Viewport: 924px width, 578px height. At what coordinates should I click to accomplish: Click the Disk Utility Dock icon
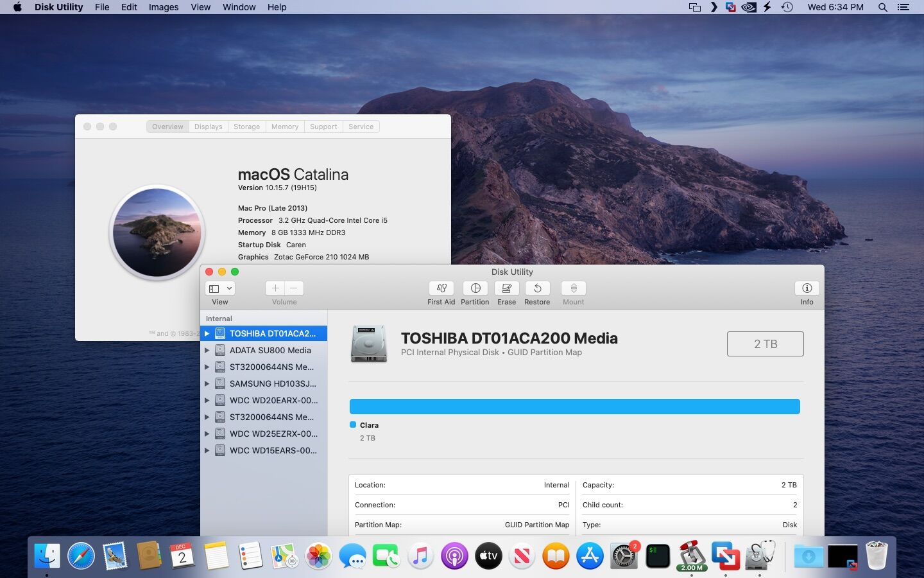(760, 556)
